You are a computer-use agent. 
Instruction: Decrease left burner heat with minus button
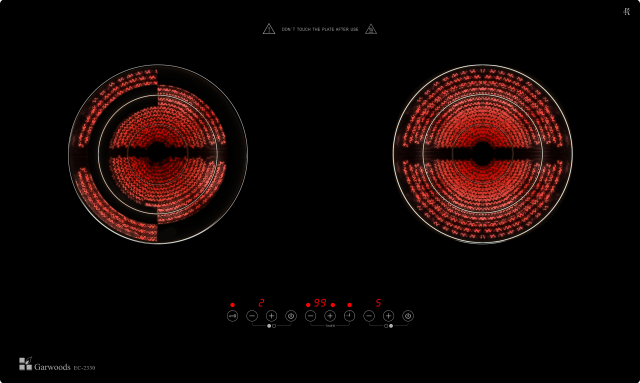(252, 316)
